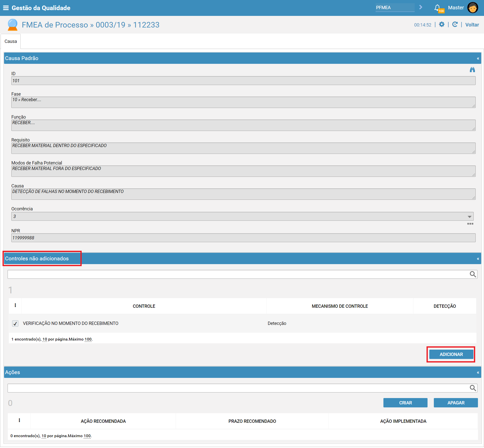This screenshot has height=448, width=484.
Task: Click the CRIAR button
Action: 405,403
